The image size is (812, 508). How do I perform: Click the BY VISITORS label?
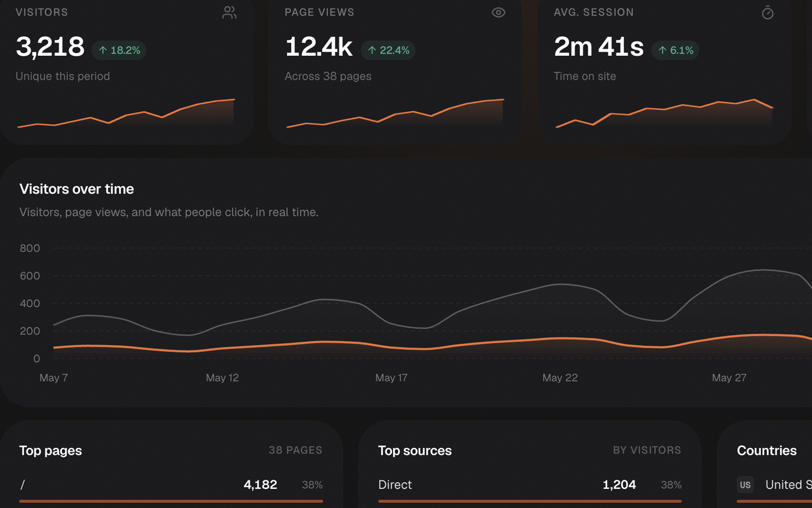[647, 450]
